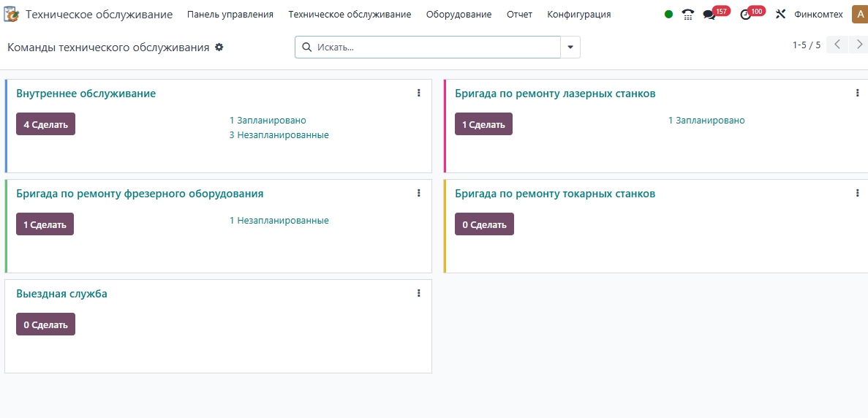868x418 pixels.
Task: Open chat messages with 157 badge
Action: pyautogui.click(x=709, y=15)
